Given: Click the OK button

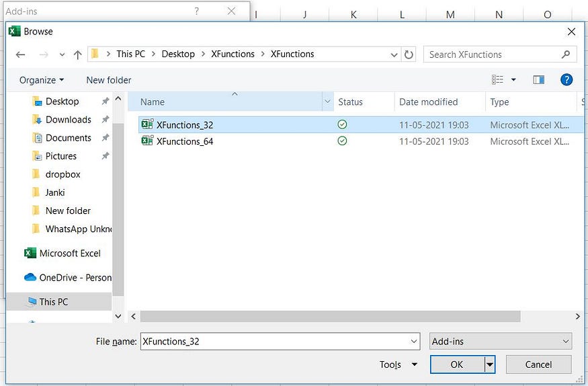Looking at the screenshot, I should coord(457,364).
